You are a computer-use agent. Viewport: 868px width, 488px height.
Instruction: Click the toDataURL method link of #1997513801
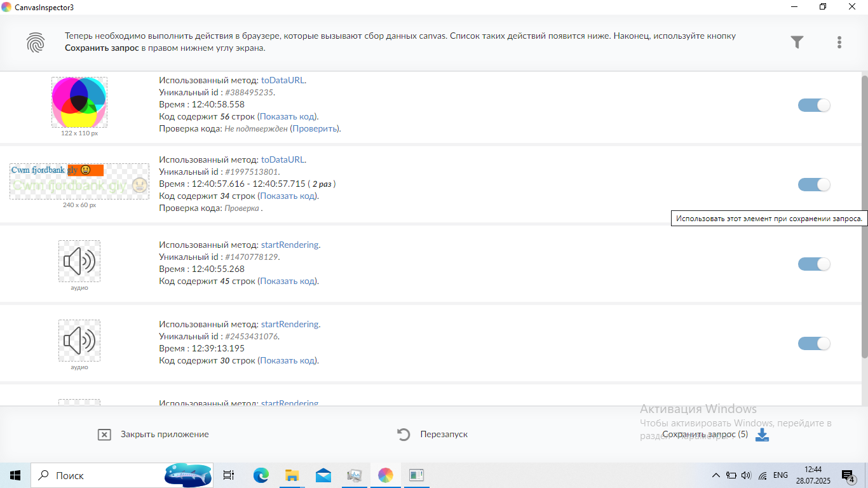[283, 159]
